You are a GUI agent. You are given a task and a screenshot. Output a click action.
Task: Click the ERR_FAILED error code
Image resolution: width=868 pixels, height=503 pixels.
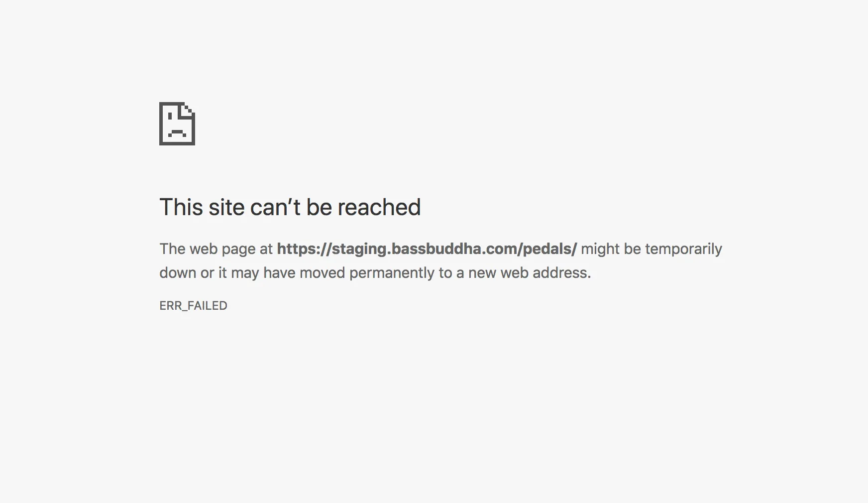193,306
